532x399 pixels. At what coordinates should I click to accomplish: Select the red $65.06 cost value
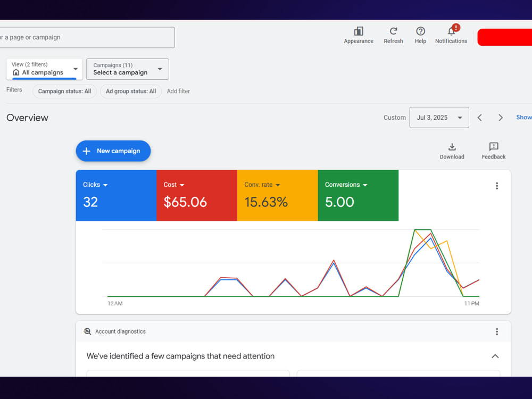tap(185, 202)
